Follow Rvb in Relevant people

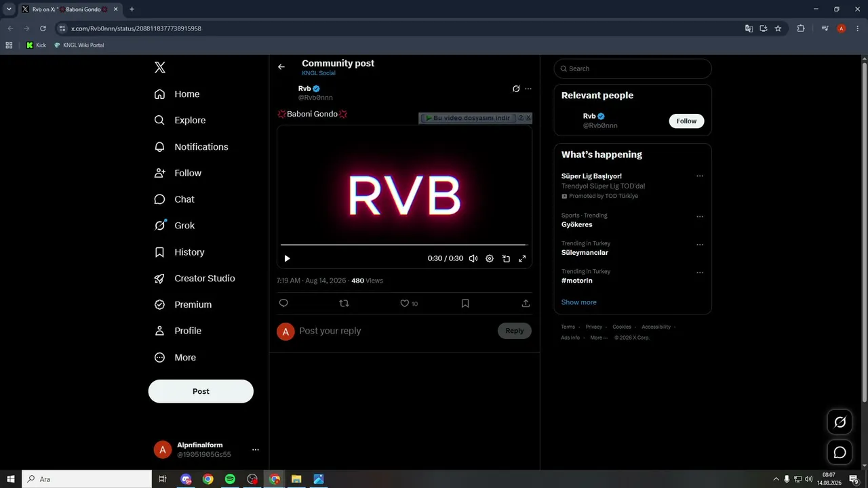click(686, 121)
